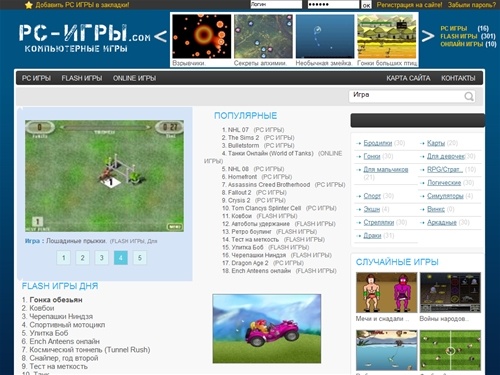The image size is (500, 375).
Task: Open NHL 07 in popular list
Action: click(238, 130)
